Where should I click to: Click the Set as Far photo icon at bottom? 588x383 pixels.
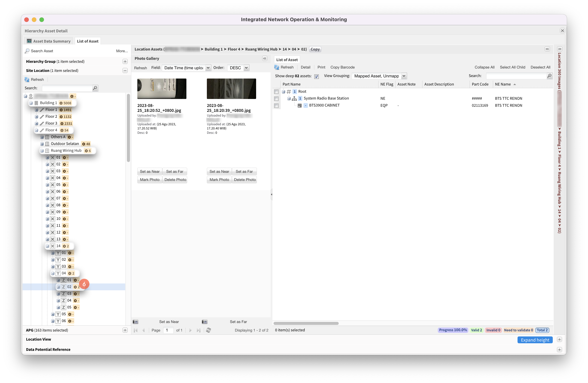click(205, 322)
